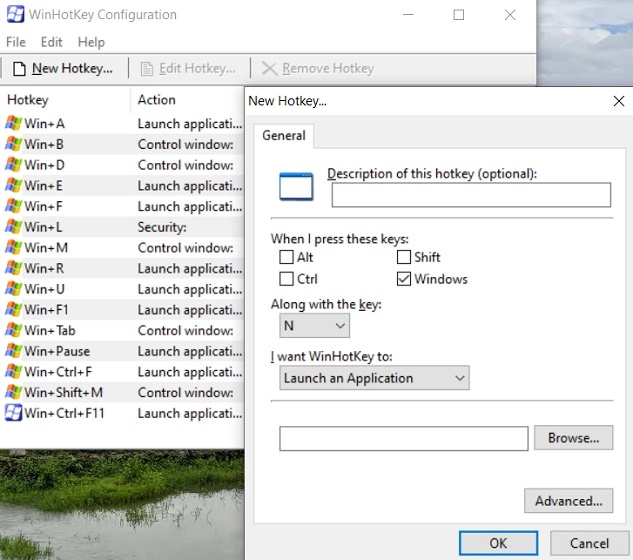Click the Win+Tab hotkey icon
Screen dimensions: 633x560
point(14,330)
